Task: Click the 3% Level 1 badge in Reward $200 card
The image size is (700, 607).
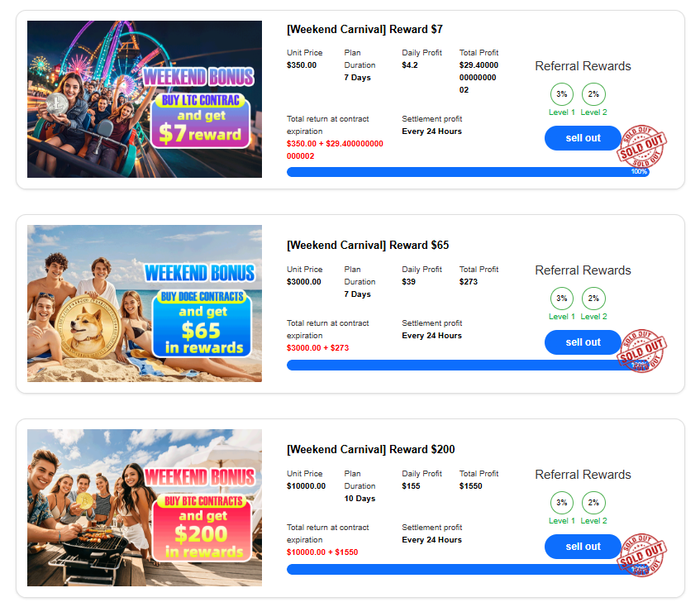Action: [x=562, y=503]
